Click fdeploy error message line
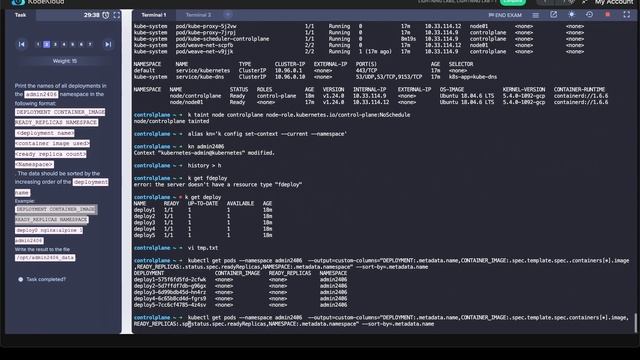The image size is (640, 360). (x=218, y=184)
